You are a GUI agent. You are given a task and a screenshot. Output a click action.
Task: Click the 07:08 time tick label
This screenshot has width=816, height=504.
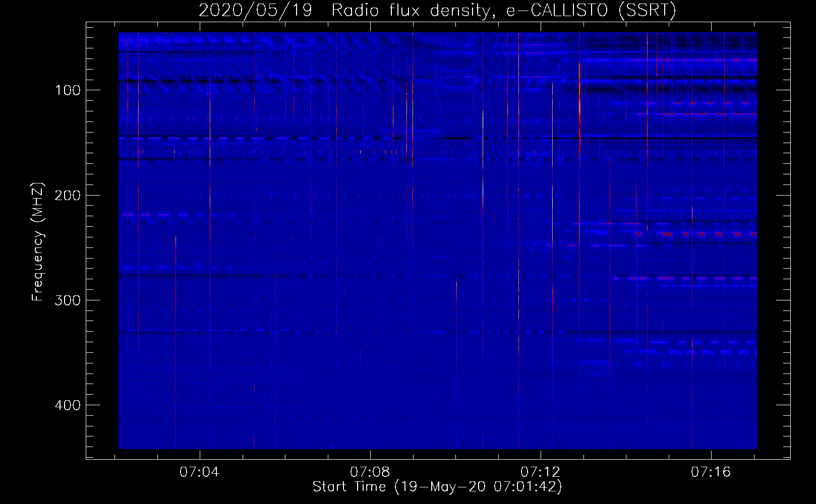pyautogui.click(x=370, y=472)
